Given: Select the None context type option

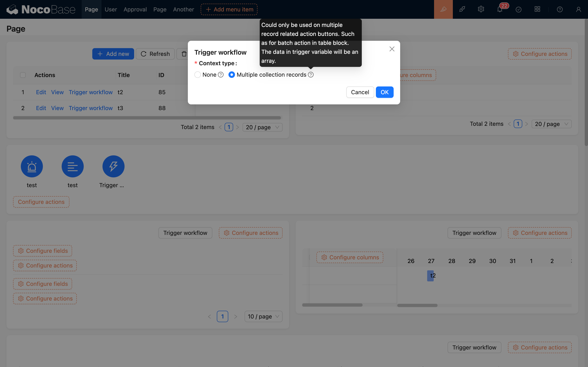Looking at the screenshot, I should pyautogui.click(x=198, y=74).
